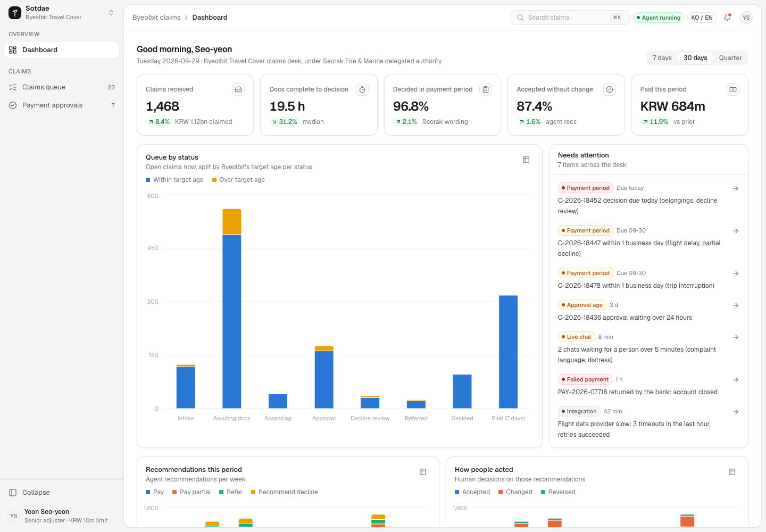766x532 pixels.
Task: Click the Sotdae logo icon
Action: (x=15, y=13)
